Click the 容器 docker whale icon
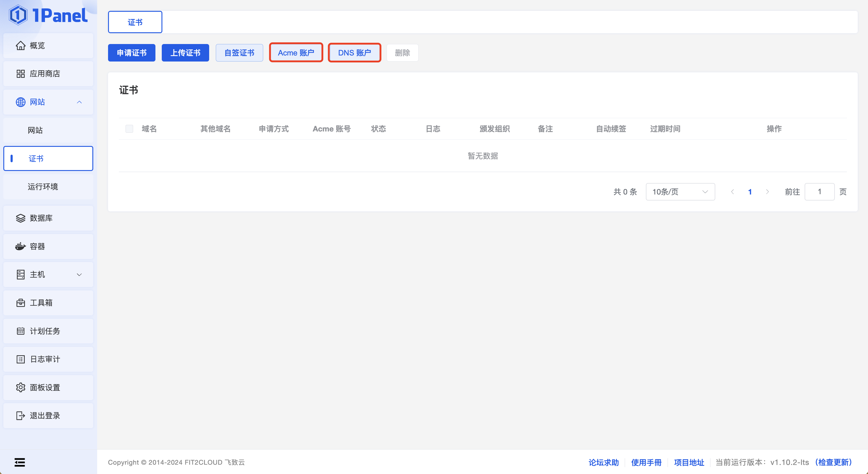The height and width of the screenshot is (474, 868). click(x=21, y=246)
